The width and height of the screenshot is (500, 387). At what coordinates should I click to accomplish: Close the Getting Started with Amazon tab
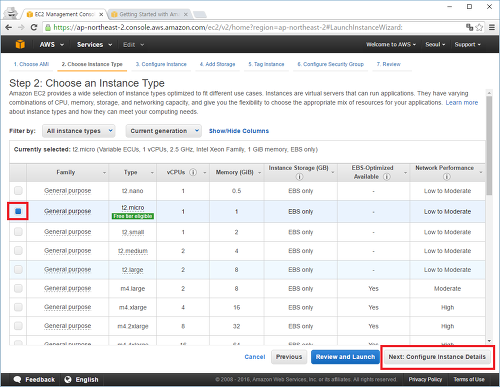pos(186,14)
